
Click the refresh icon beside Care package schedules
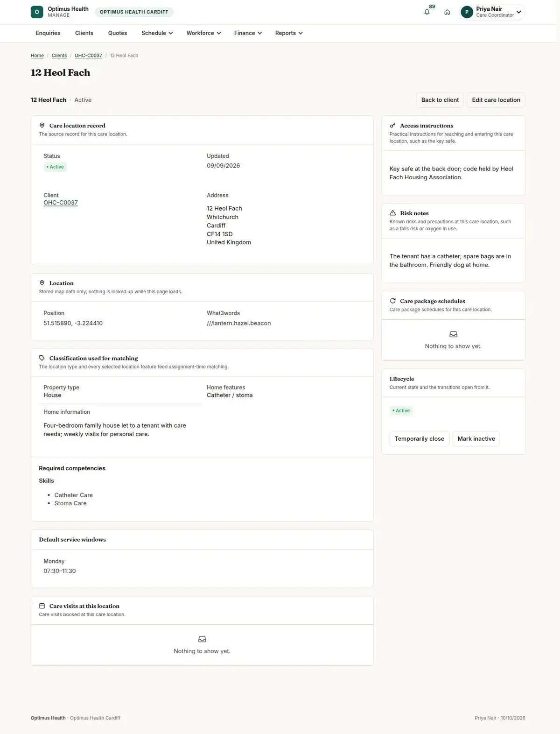click(x=393, y=301)
